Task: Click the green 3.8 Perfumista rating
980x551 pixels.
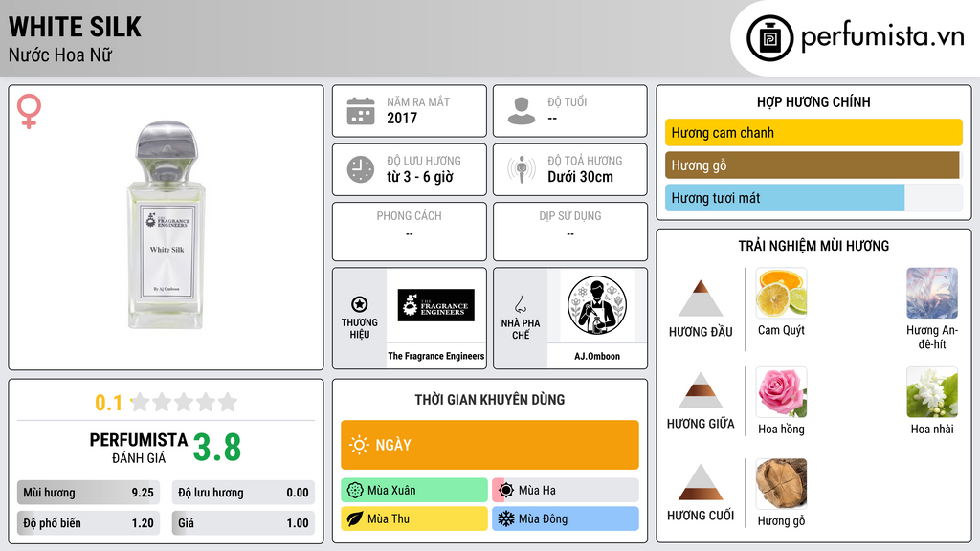Action: pyautogui.click(x=217, y=448)
